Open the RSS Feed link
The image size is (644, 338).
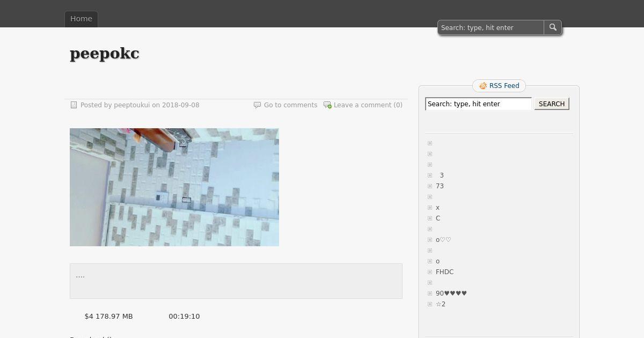click(504, 86)
